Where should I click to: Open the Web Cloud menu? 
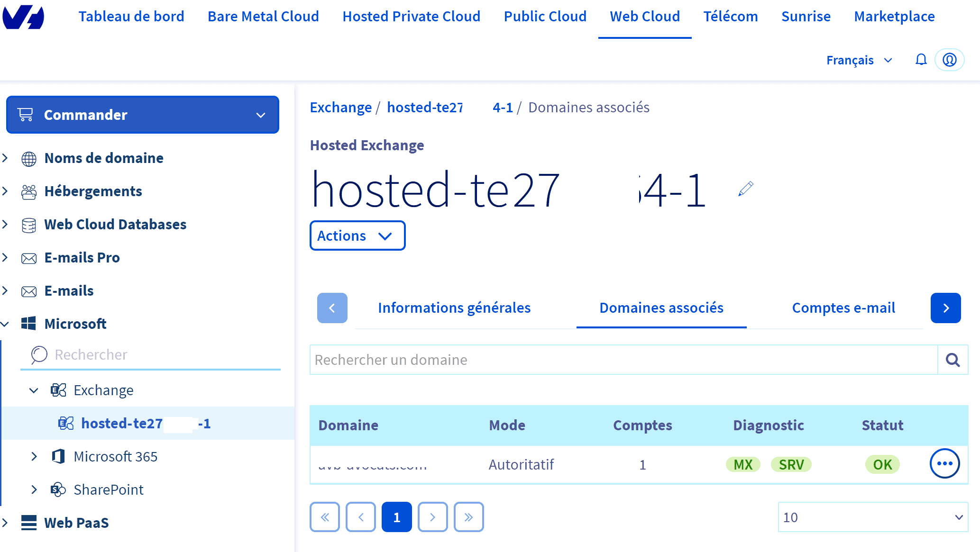645,17
